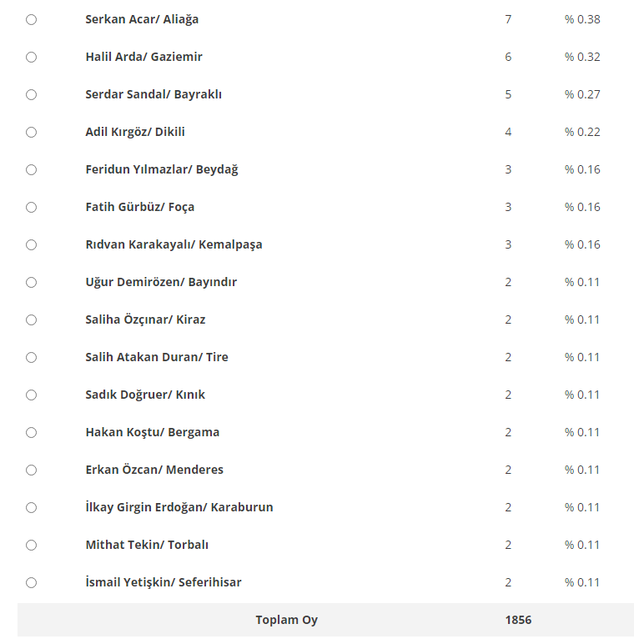The height and width of the screenshot is (644, 644).
Task: Click the Serkan Acar/ Aliağa candidate name
Action: coord(142,19)
